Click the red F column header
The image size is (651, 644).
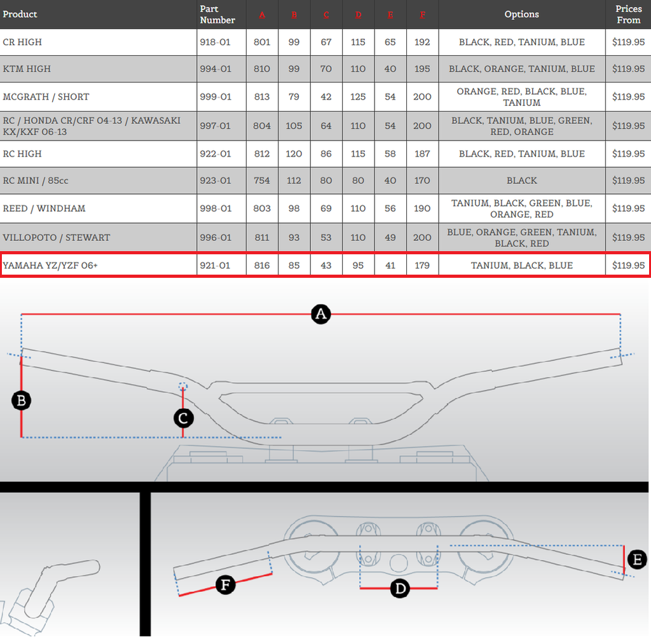(422, 15)
